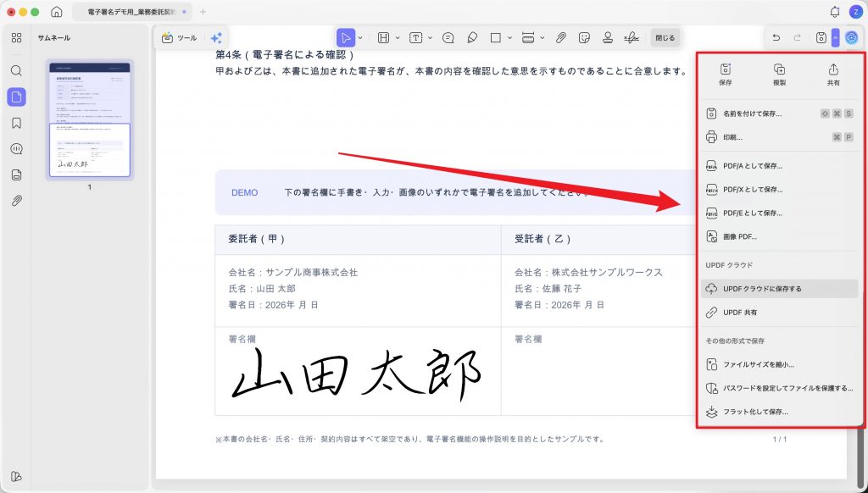Open the bottom-left sidebar plugin icon
868x493 pixels.
click(17, 476)
